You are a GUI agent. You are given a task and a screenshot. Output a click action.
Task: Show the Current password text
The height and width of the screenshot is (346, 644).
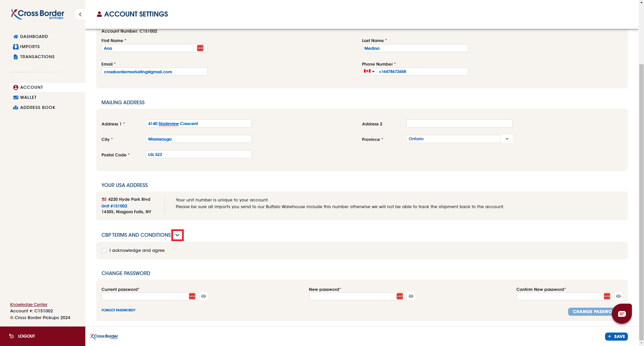[204, 296]
